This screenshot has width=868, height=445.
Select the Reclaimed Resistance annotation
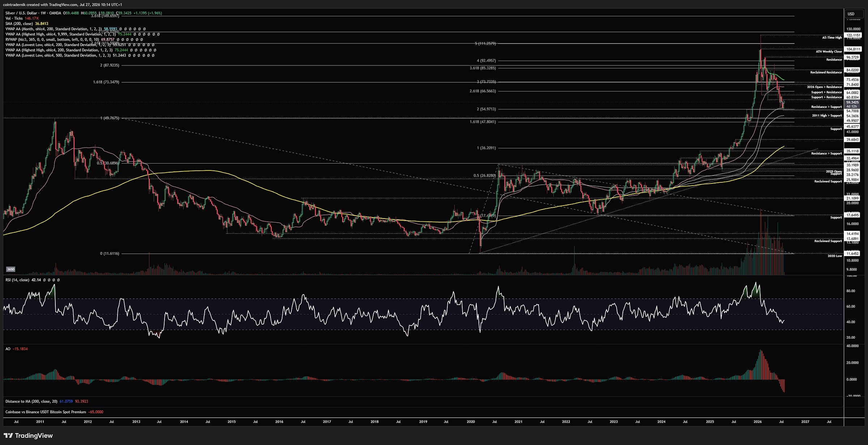click(x=826, y=72)
